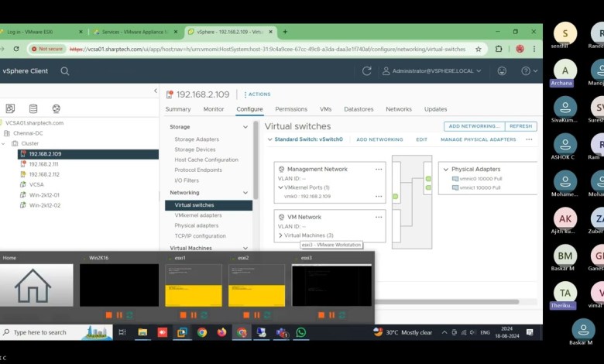The image size is (604, 364).
Task: Select the esxi1 Workstation thumbnail
Action: click(194, 285)
